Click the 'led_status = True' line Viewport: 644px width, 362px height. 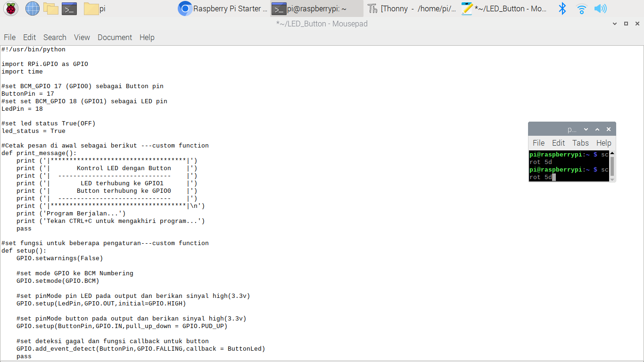click(x=33, y=131)
